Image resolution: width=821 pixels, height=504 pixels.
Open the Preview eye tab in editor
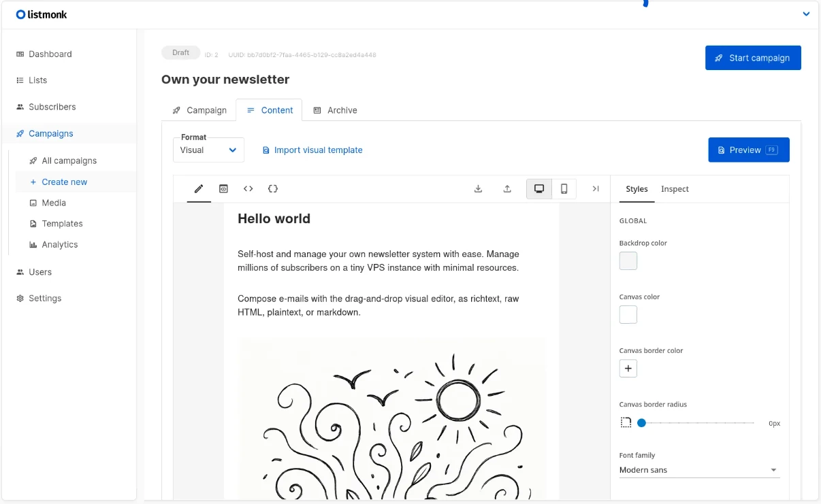point(223,189)
